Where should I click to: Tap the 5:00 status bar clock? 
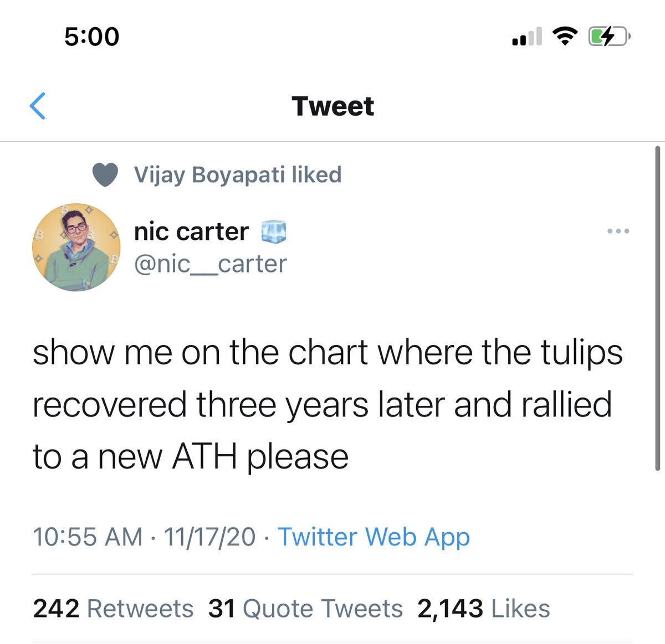91,37
